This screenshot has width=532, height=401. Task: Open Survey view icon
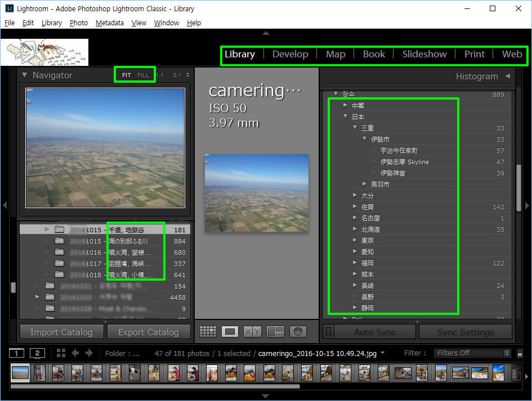[275, 331]
